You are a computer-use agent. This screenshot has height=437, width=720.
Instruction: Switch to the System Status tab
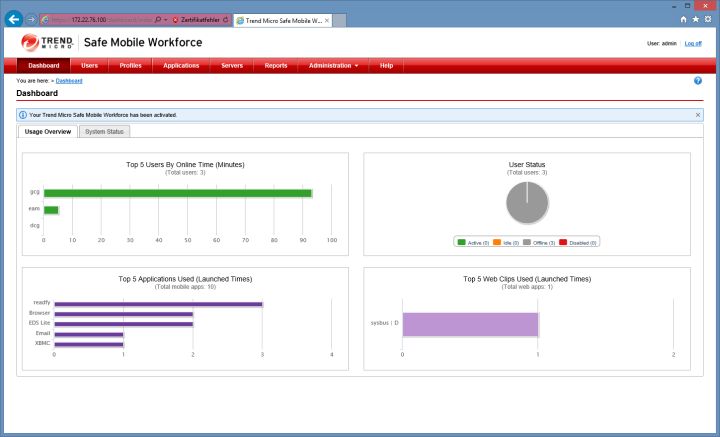104,132
